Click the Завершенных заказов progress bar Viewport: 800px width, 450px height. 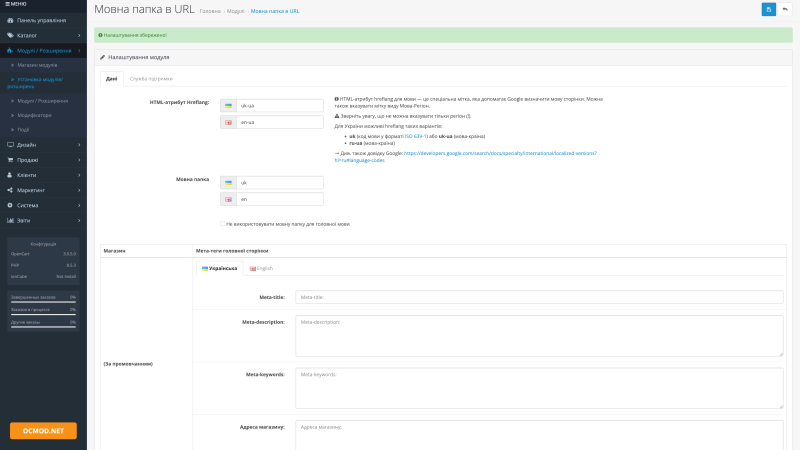(x=43, y=302)
